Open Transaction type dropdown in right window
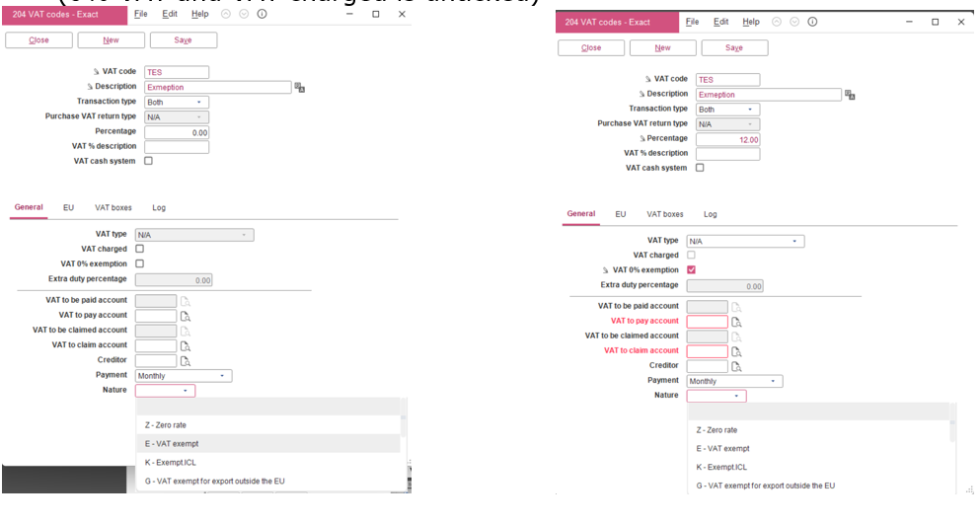Screen dimensions: 980x524 (x=728, y=110)
